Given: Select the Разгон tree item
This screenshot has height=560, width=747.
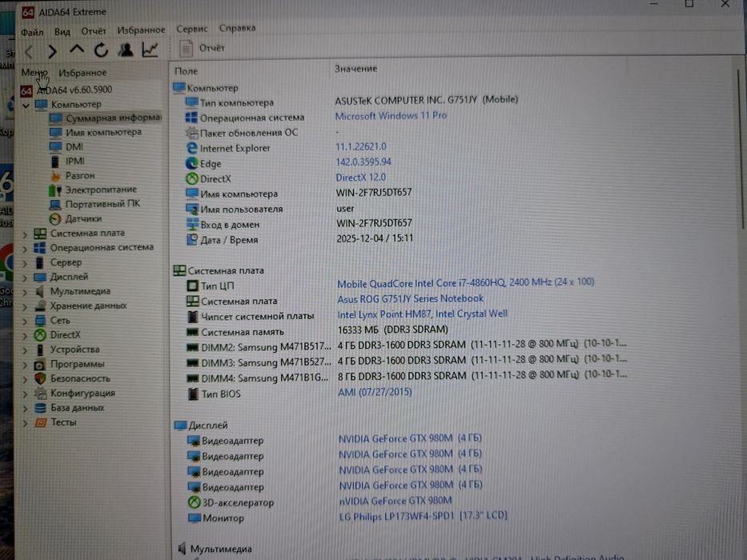Looking at the screenshot, I should (x=72, y=175).
